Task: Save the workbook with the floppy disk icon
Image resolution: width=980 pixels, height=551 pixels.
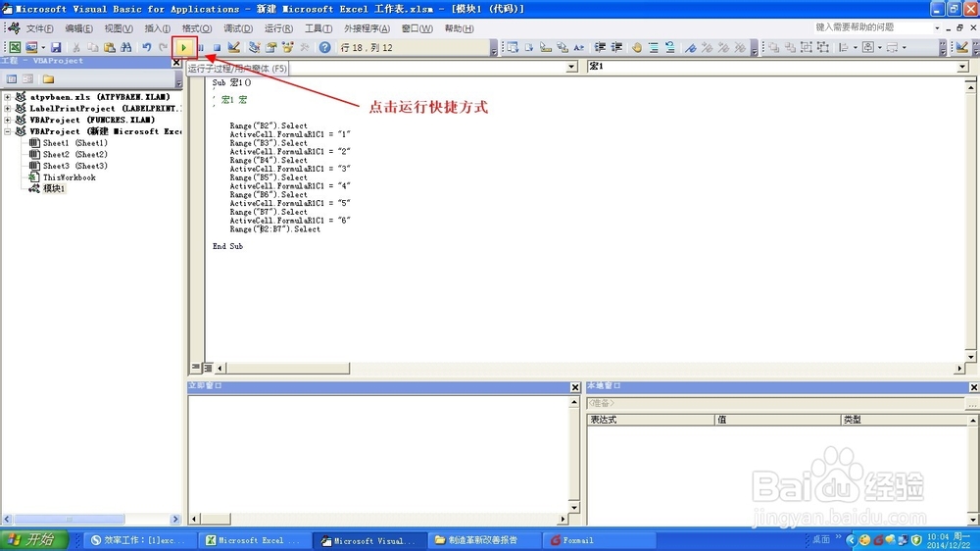Action: click(x=56, y=47)
